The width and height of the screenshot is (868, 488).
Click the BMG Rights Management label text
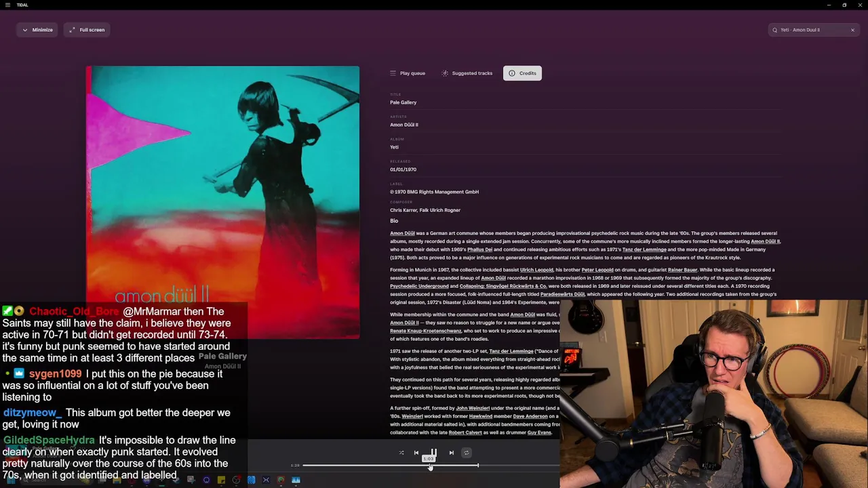coord(434,192)
